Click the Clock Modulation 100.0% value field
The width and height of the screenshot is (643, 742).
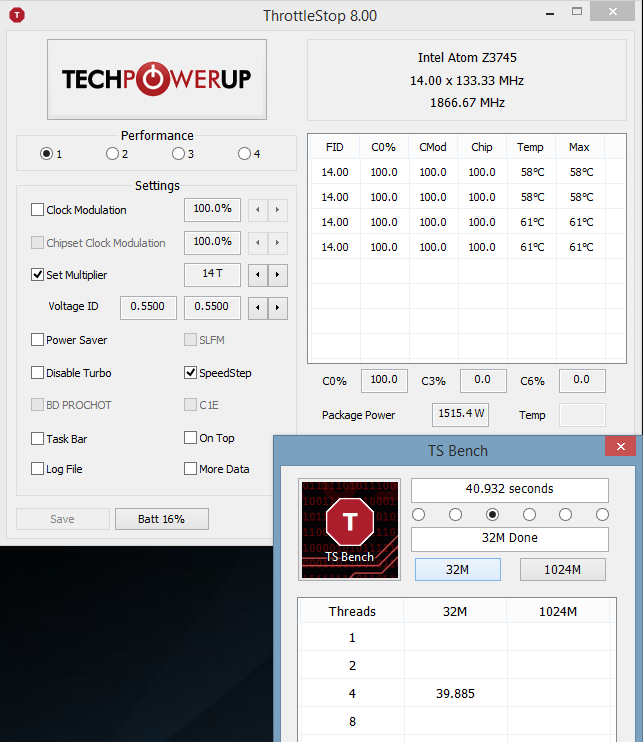[212, 209]
